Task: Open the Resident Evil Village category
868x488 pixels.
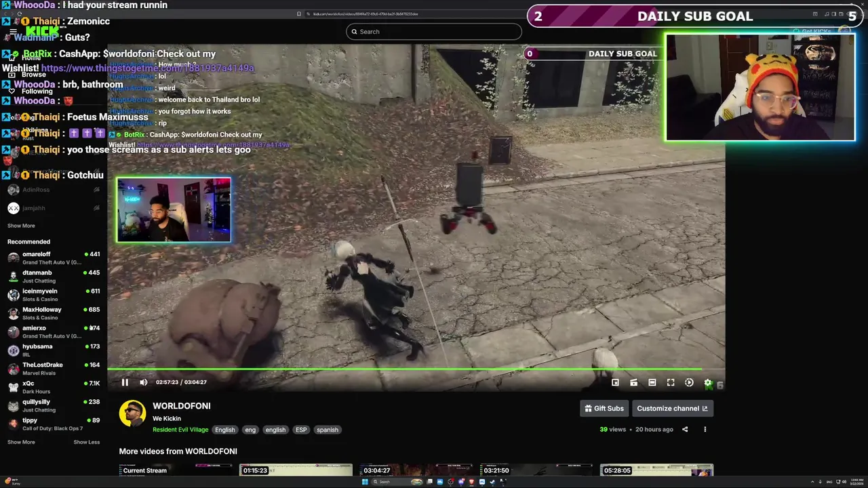Action: tap(180, 430)
